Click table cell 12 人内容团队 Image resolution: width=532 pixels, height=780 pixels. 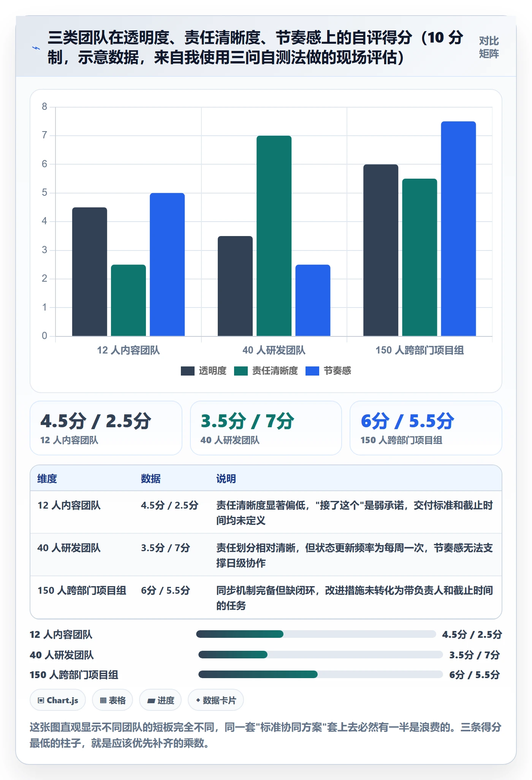click(x=69, y=506)
